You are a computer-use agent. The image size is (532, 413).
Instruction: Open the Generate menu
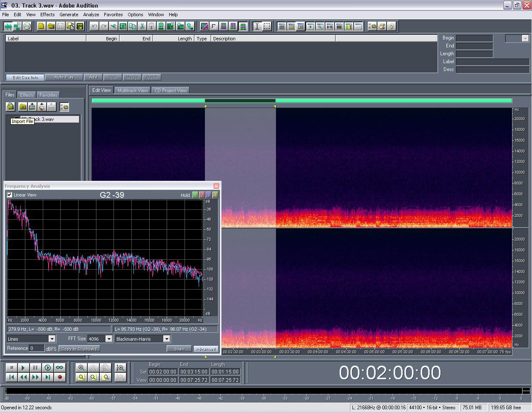pyautogui.click(x=69, y=14)
